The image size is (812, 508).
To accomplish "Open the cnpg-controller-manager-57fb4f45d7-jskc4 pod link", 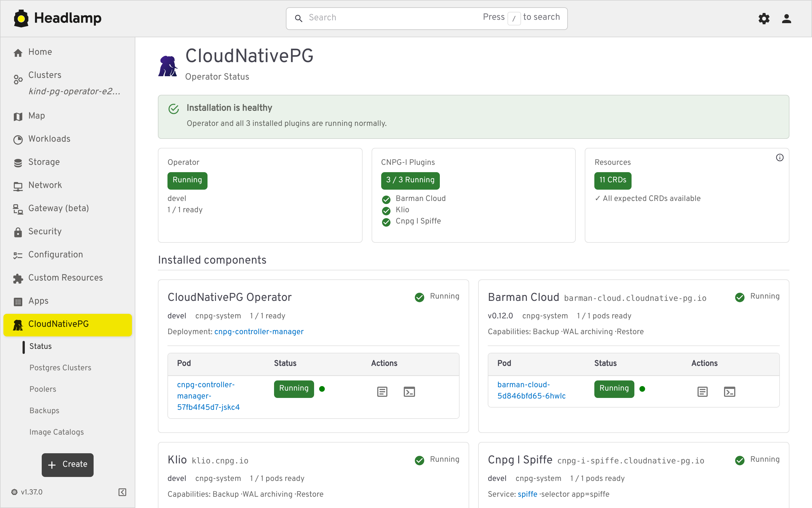I will tap(208, 396).
